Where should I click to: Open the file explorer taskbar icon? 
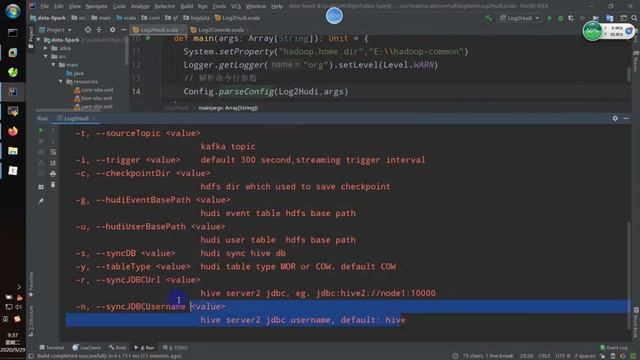coord(13,151)
